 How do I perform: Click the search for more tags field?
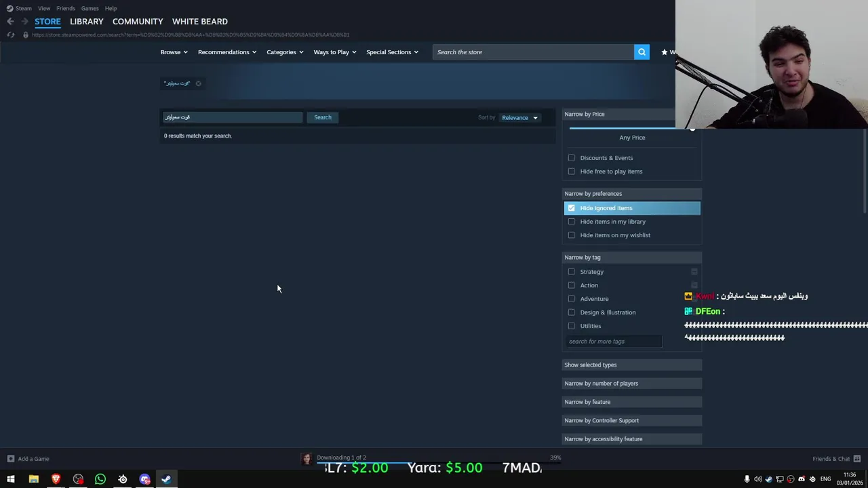pyautogui.click(x=614, y=342)
